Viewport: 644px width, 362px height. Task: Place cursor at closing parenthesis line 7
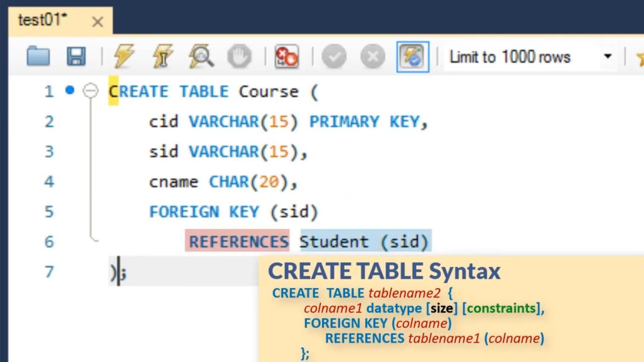113,272
